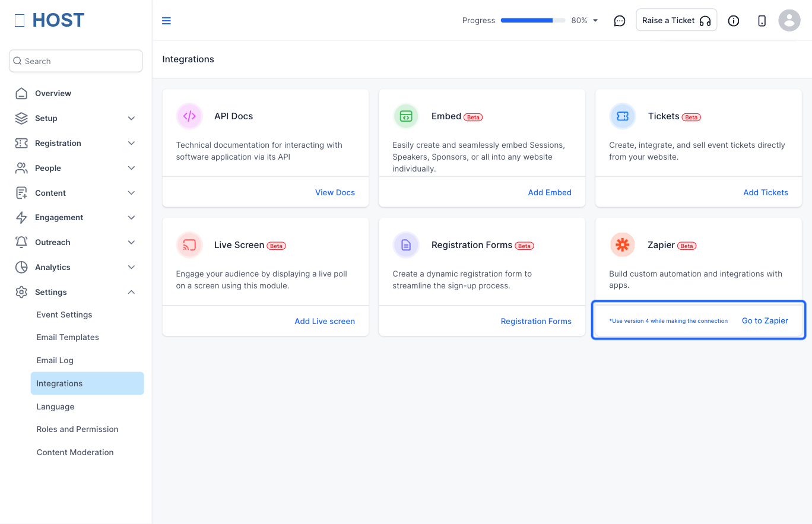
Task: Click the Settings gear icon
Action: [x=21, y=292]
